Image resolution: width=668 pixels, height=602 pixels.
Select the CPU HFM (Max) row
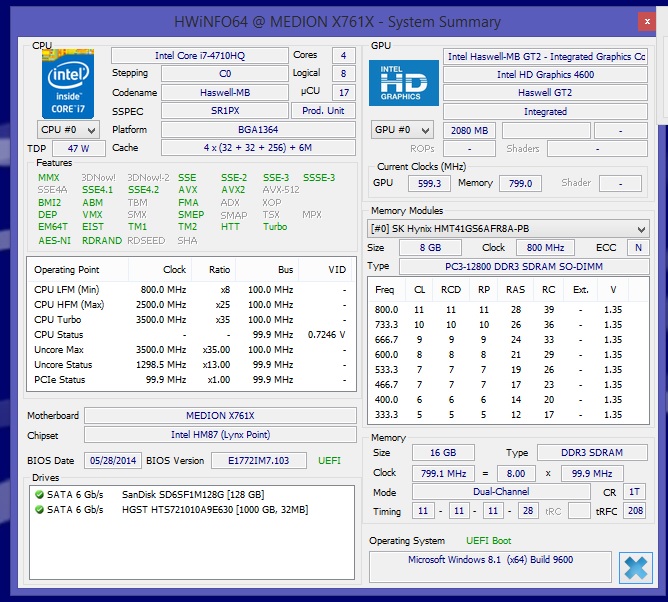[x=190, y=305]
